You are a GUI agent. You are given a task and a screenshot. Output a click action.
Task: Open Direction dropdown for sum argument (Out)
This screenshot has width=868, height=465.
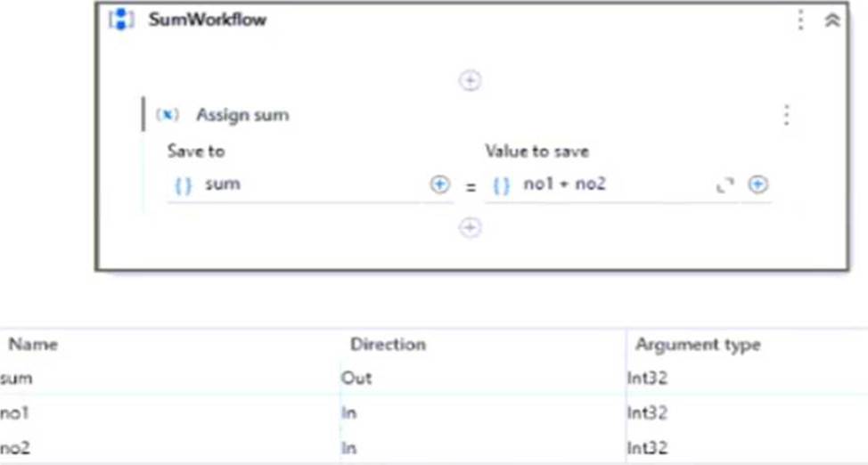[483, 378]
